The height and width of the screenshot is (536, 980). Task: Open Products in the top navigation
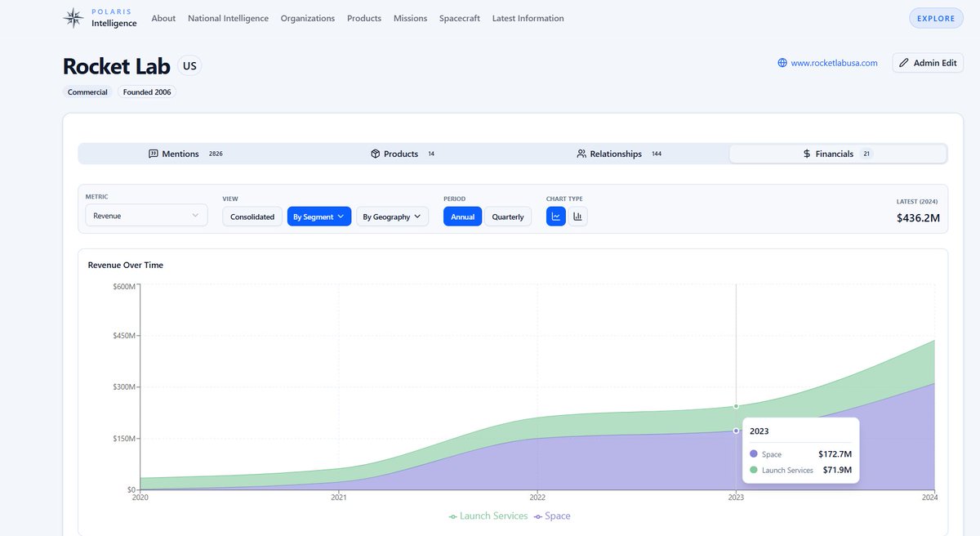(x=364, y=18)
